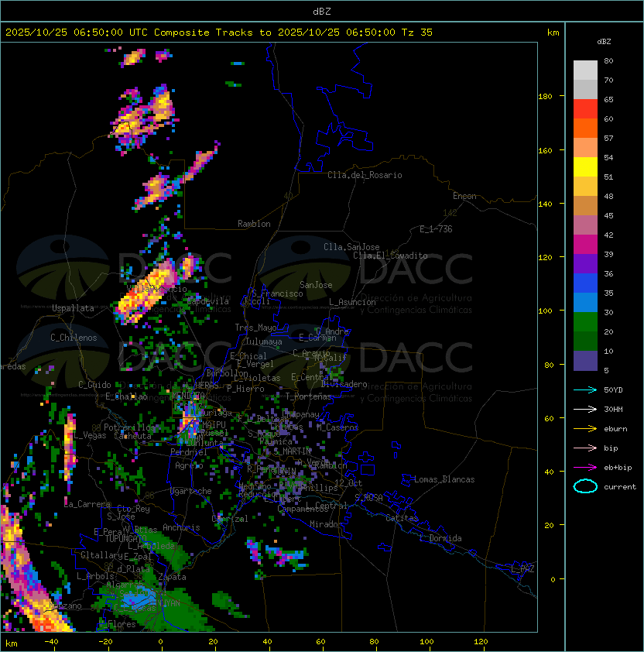644x652 pixels.
Task: Click the Lomas_Blancas map label
Action: click(x=444, y=479)
